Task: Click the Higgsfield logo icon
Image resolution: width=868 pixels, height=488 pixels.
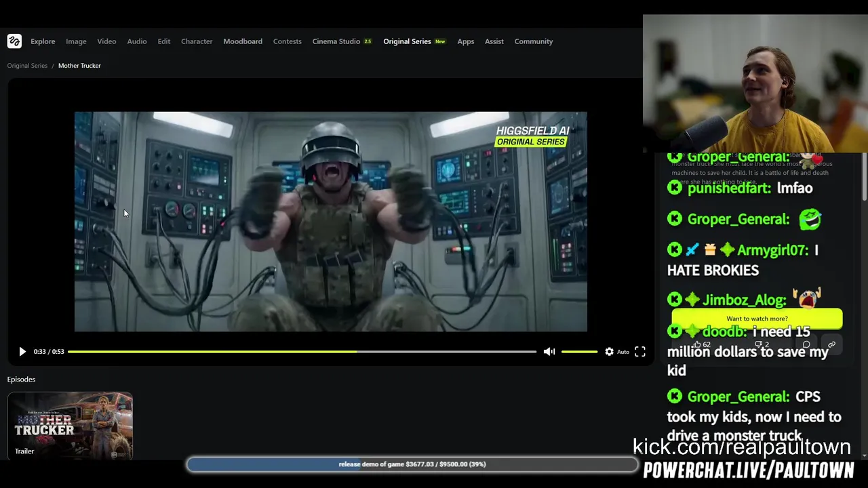Action: point(14,41)
